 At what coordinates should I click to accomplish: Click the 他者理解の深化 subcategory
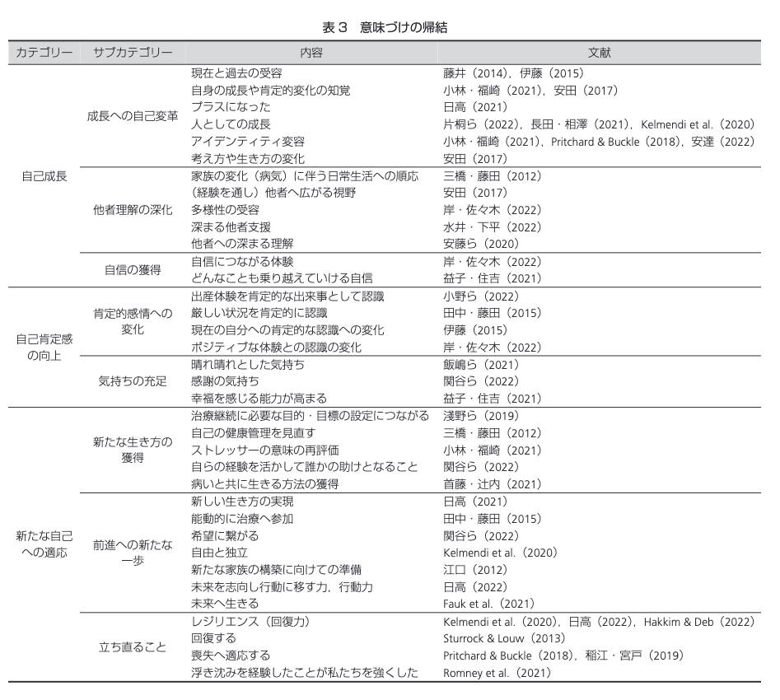133,210
